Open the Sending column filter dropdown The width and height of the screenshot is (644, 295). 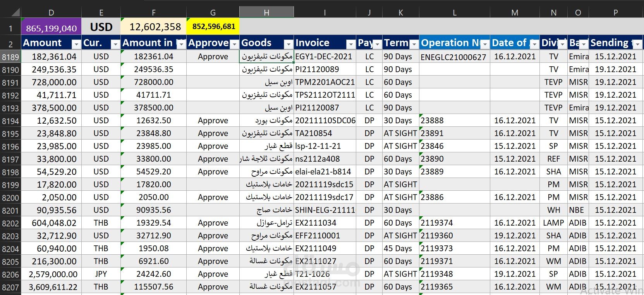coord(638,44)
